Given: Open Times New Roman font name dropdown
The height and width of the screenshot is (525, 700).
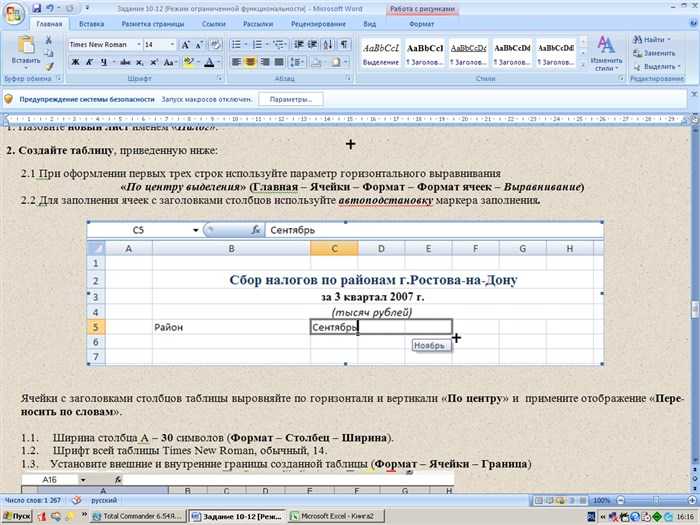Looking at the screenshot, I should [139, 44].
